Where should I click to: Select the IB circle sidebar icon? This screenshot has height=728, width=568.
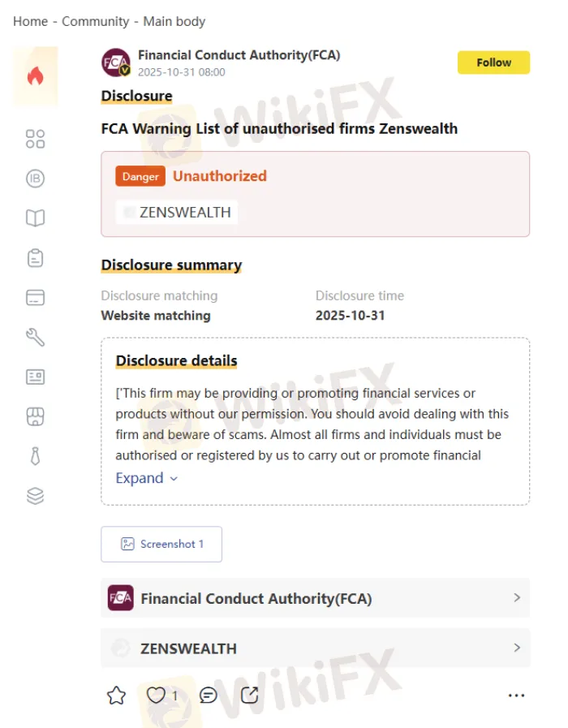[x=35, y=179]
